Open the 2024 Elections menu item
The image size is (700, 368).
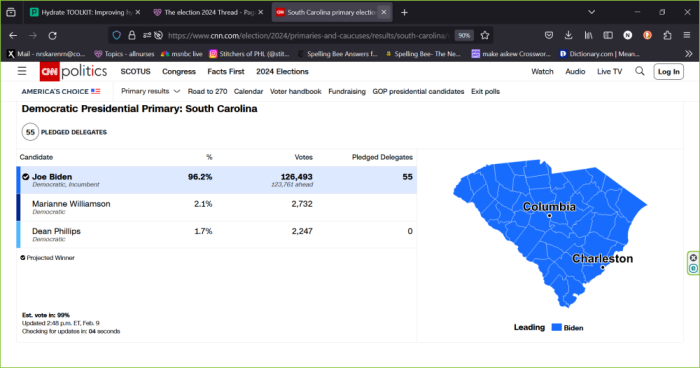(282, 71)
